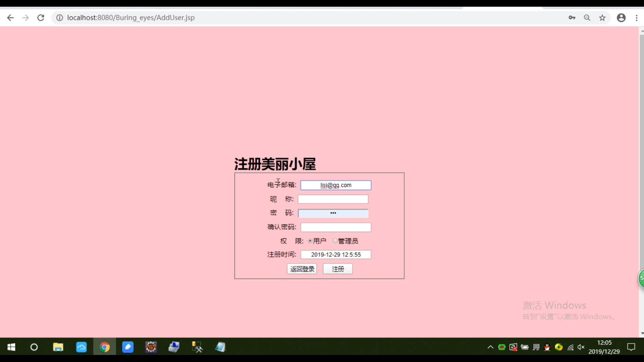Screen dimensions: 644x362
Task: Select the 用户 radio button
Action: click(x=310, y=241)
